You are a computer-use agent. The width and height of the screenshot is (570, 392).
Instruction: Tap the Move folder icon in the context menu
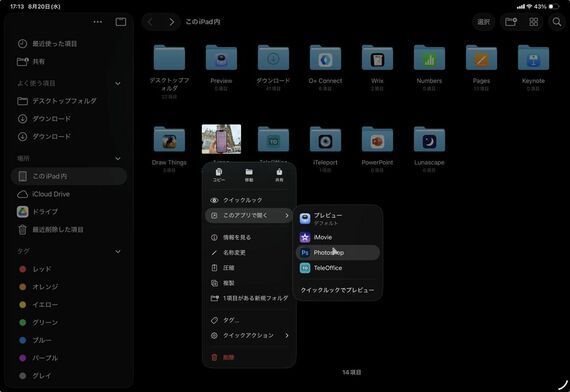click(x=249, y=175)
